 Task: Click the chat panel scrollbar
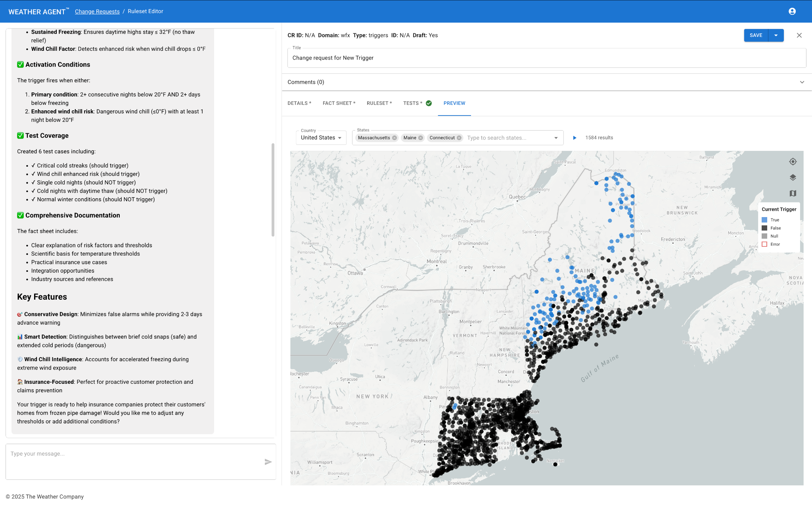[273, 190]
